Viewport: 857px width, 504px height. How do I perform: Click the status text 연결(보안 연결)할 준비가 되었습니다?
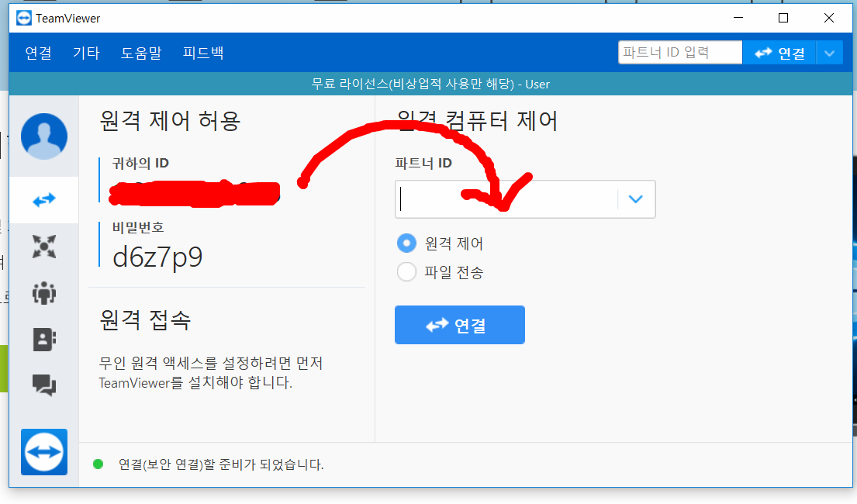221,464
